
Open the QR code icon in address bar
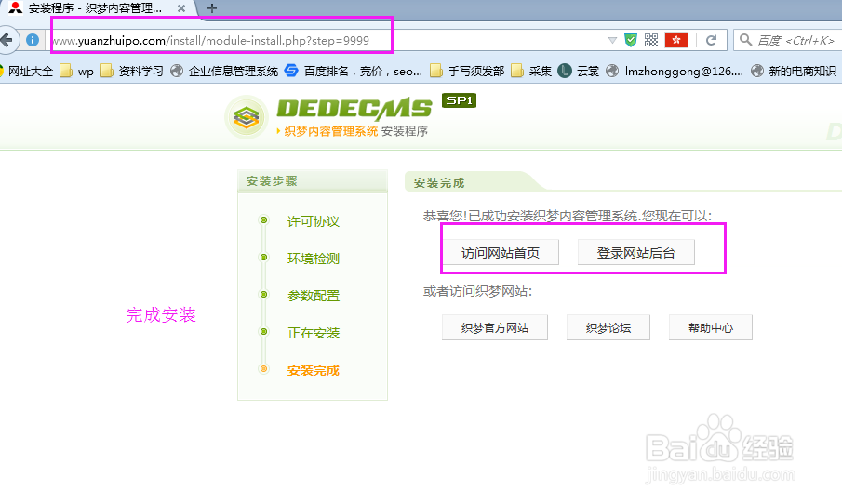(x=651, y=40)
